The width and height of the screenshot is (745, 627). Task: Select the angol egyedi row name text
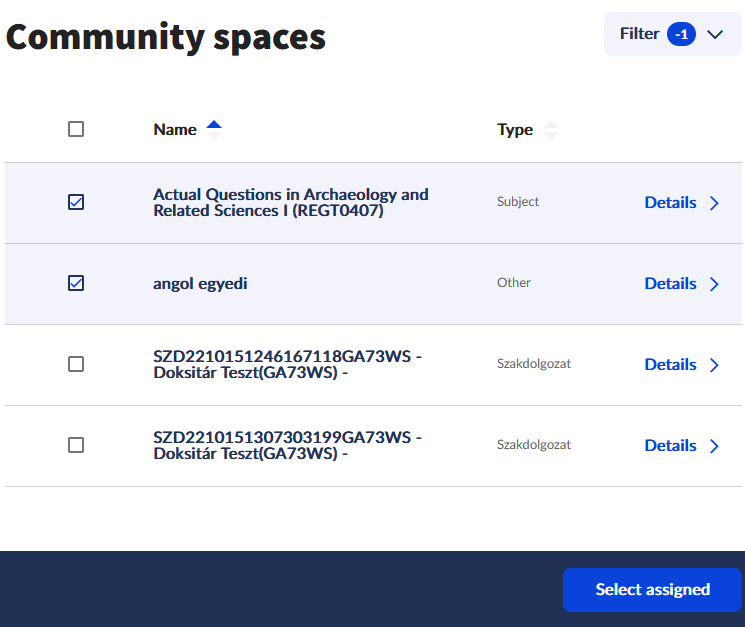tap(200, 284)
